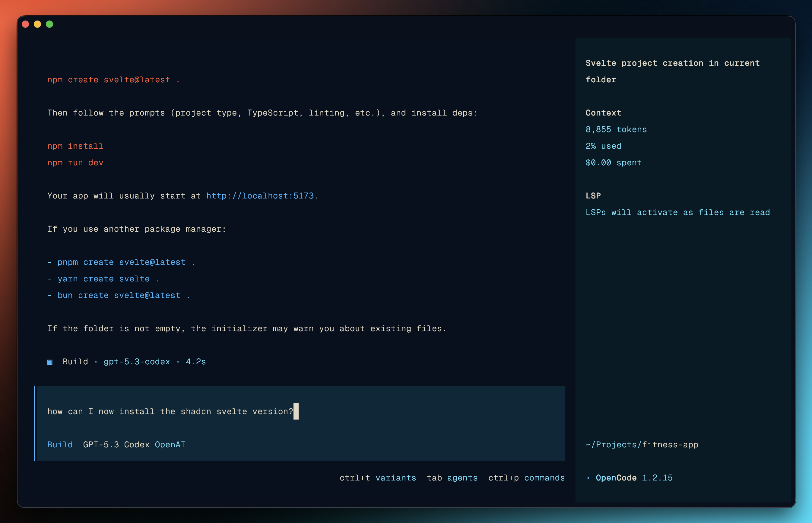Click tab agents hint
Image resolution: width=812 pixels, height=523 pixels.
(452, 478)
